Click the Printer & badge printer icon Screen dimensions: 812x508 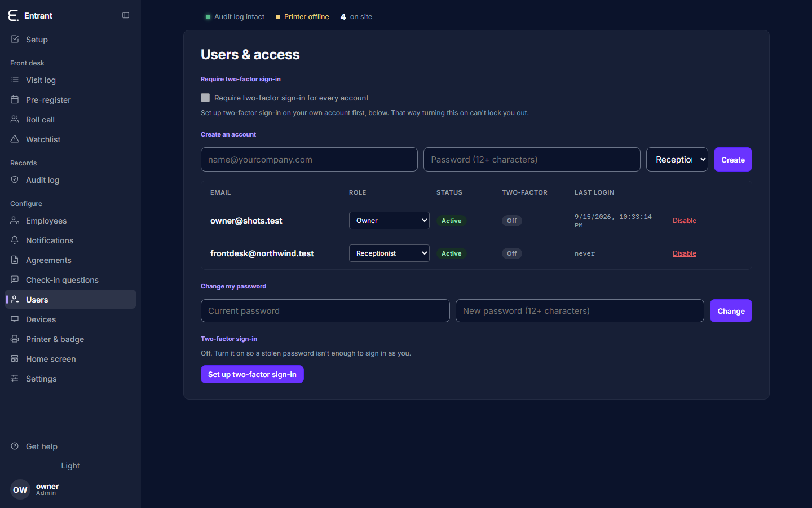point(15,339)
